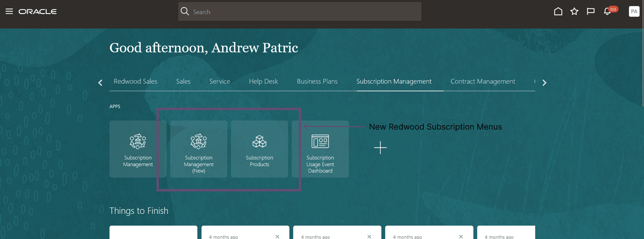Click the Oracle logo
The height and width of the screenshot is (239, 644).
[x=38, y=12]
